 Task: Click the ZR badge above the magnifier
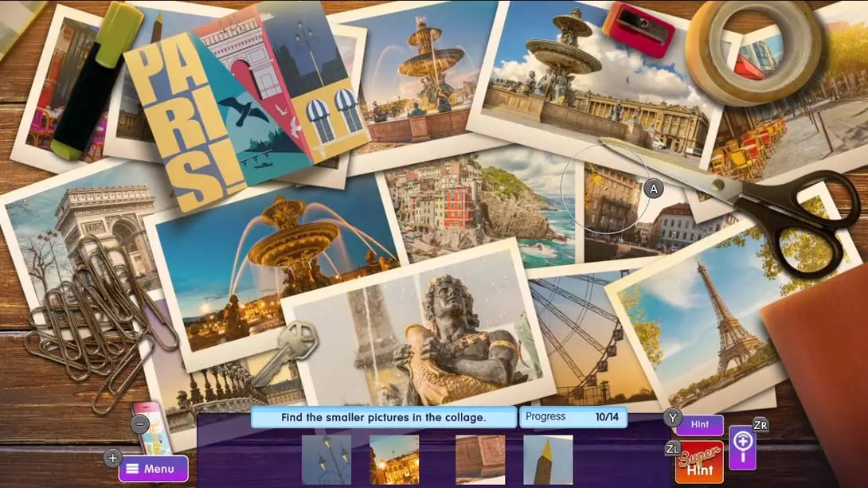click(760, 424)
